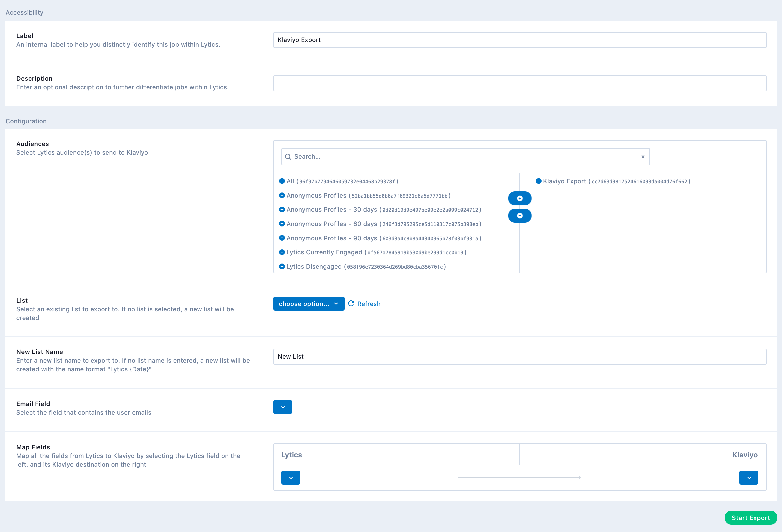This screenshot has height=532, width=782.
Task: Click into the empty Description field
Action: click(x=520, y=83)
